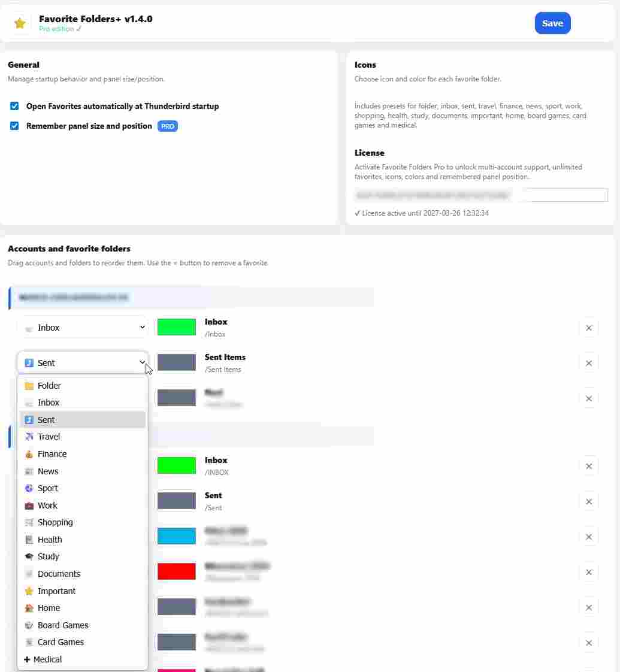Viewport: 620px width, 672px height.
Task: Click the Finance money bag icon
Action: coord(29,455)
